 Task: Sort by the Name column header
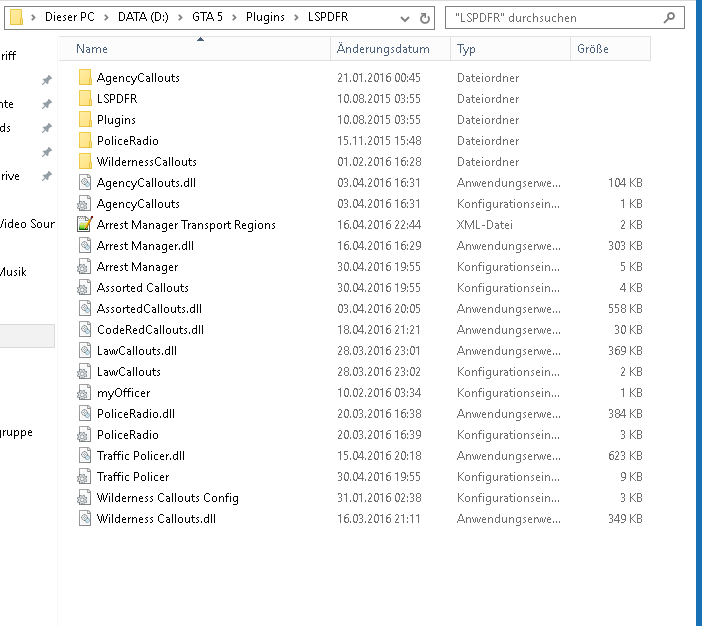click(194, 48)
